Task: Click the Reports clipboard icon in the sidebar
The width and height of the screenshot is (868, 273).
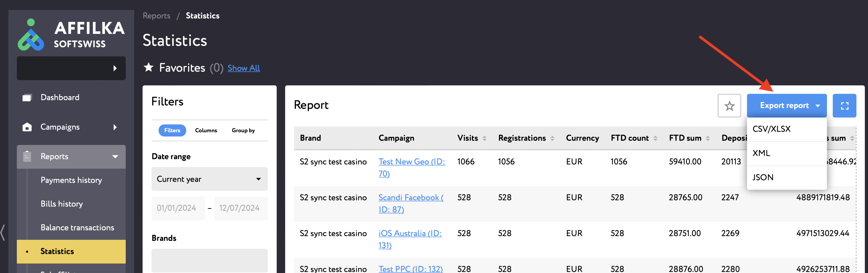Action: point(27,157)
